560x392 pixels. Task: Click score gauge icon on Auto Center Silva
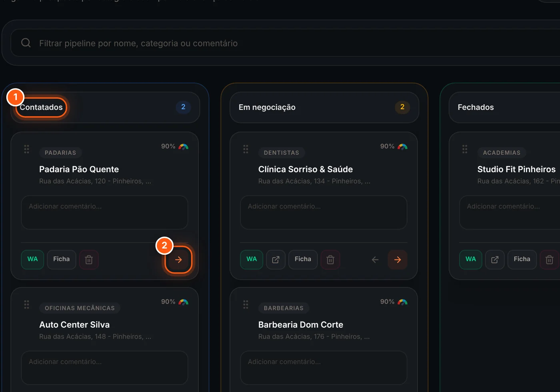pyautogui.click(x=184, y=302)
